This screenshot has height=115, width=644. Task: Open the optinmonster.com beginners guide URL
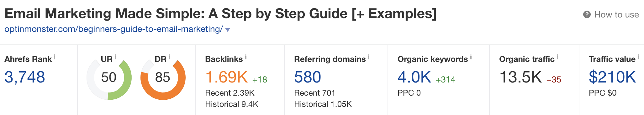113,29
